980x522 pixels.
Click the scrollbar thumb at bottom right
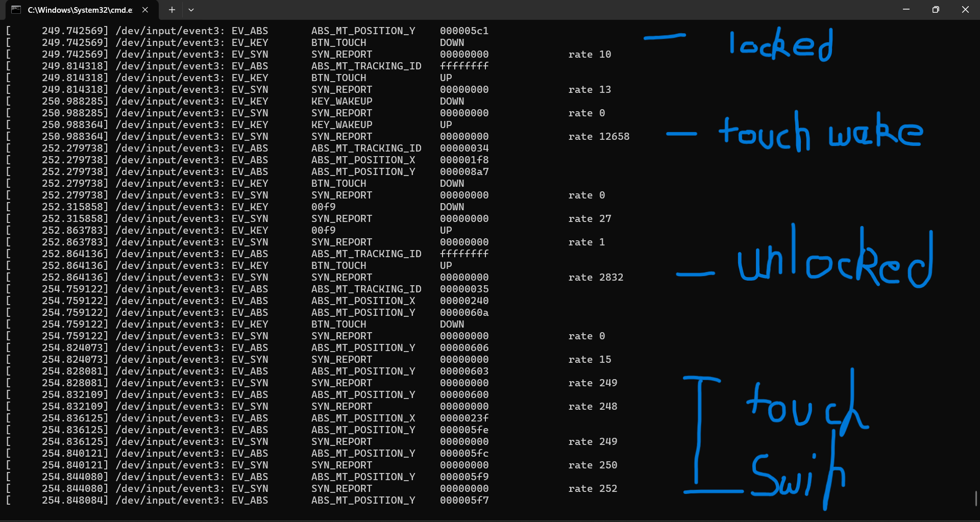pos(976,498)
